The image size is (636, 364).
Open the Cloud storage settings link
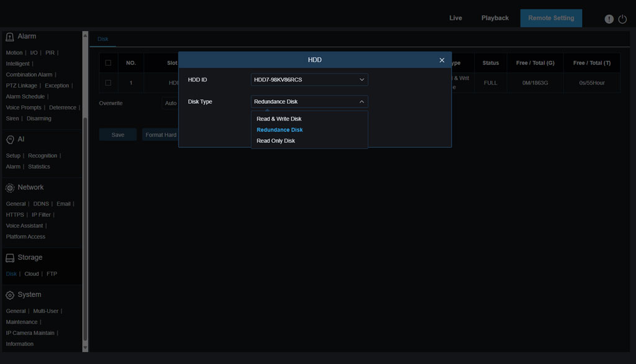31,273
